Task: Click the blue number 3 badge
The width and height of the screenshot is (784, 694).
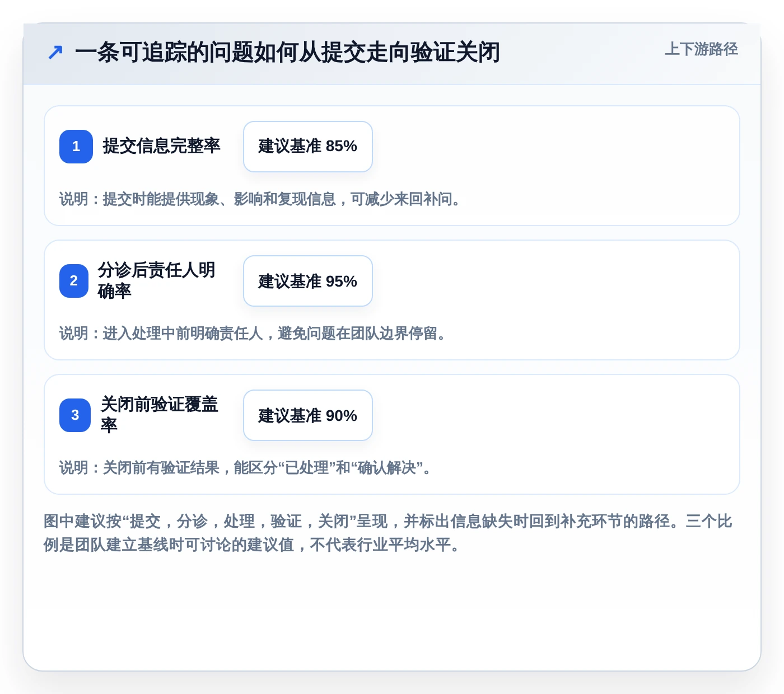Action: pos(75,415)
